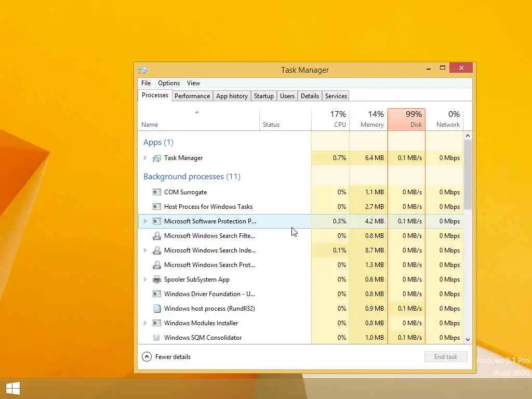Click the 0.7% CPU value
The height and width of the screenshot is (399, 532).
[339, 158]
